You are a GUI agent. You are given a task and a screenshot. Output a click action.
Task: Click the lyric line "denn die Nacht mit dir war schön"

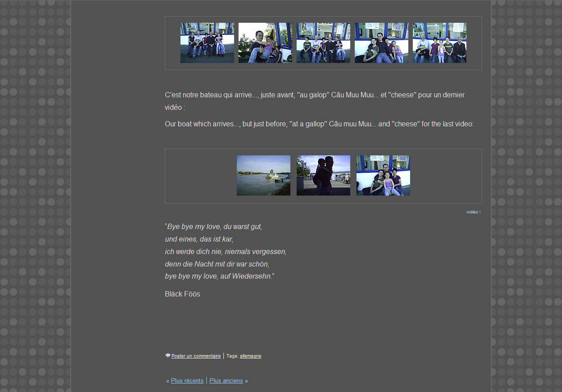point(217,264)
